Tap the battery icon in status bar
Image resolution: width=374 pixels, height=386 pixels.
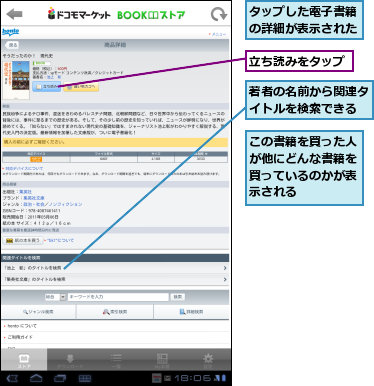(224, 378)
